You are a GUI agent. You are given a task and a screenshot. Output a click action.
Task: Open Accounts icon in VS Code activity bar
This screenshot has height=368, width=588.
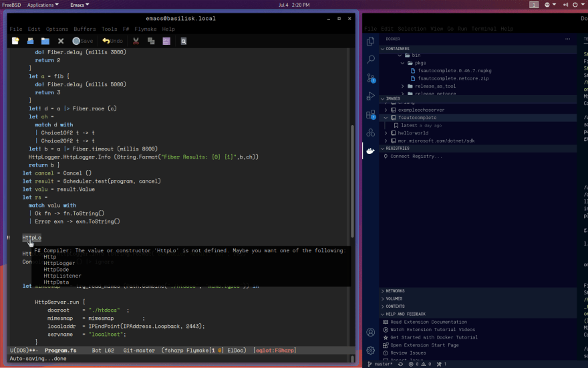tap(370, 333)
